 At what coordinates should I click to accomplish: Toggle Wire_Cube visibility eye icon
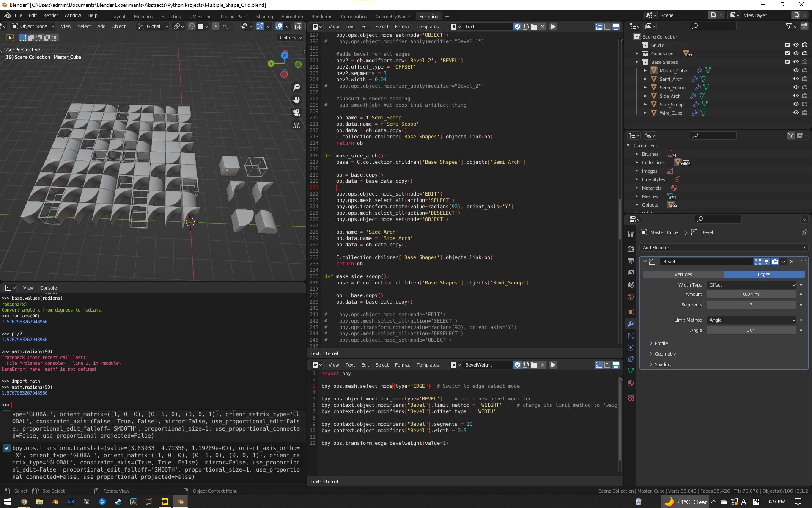pos(796,113)
